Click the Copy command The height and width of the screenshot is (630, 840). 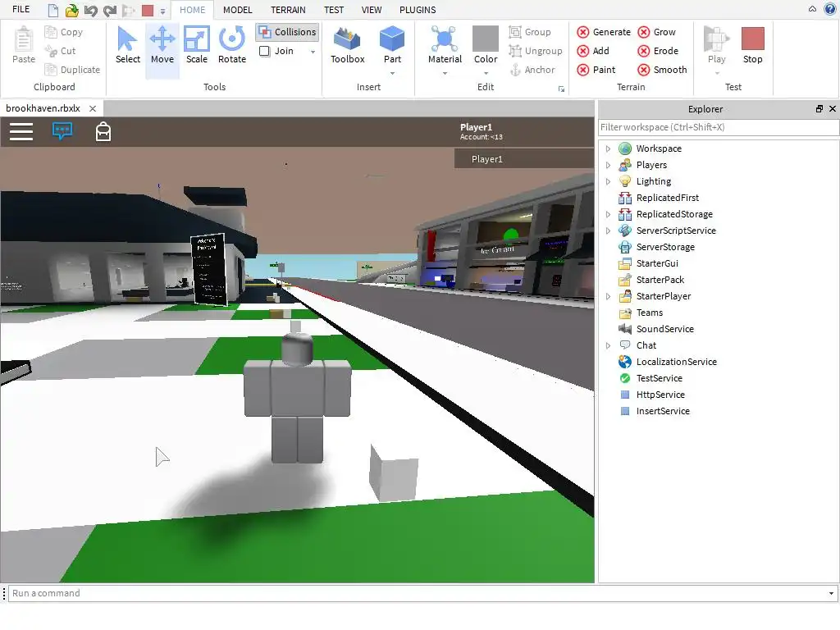point(64,32)
